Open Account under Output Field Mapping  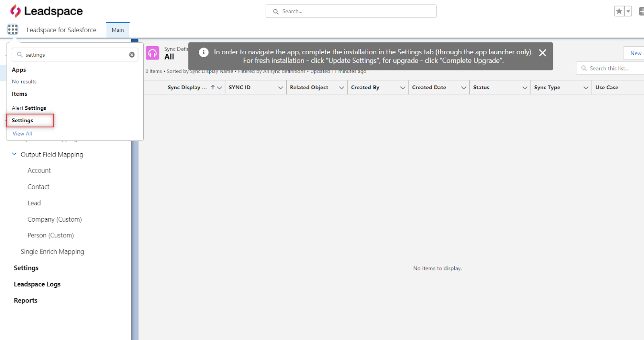39,171
